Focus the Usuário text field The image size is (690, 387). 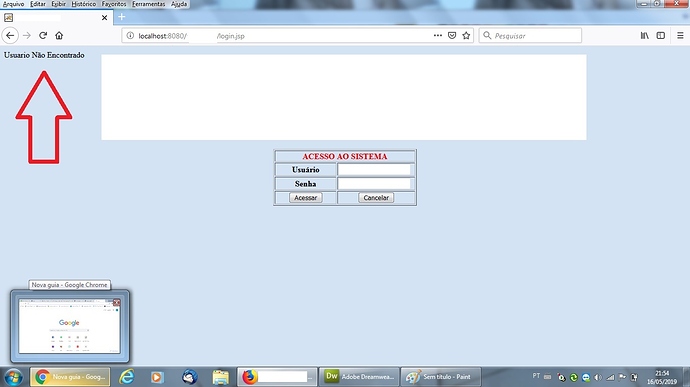coord(374,170)
